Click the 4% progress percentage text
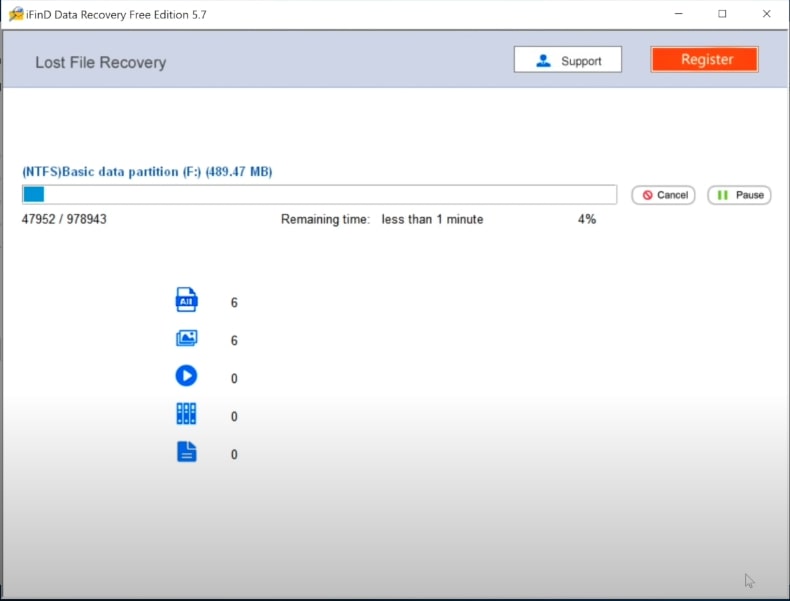 pos(586,219)
